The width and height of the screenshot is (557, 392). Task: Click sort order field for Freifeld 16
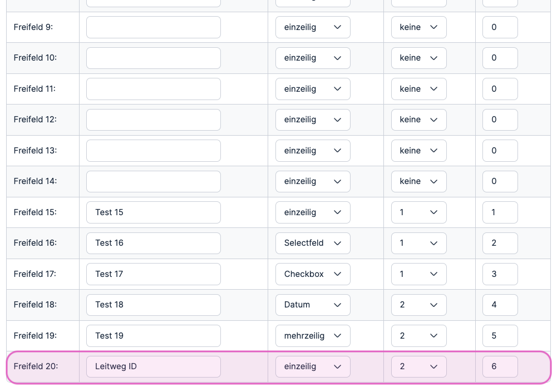tap(500, 243)
